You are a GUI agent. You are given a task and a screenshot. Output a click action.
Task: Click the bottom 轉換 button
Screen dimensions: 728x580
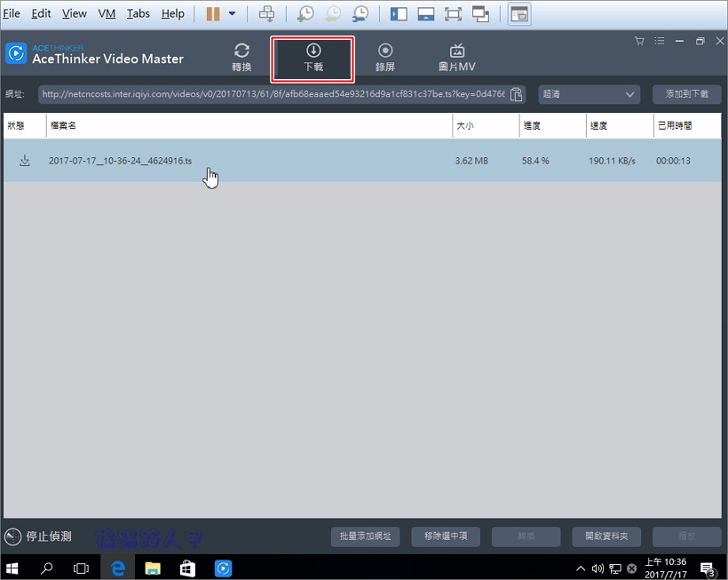[x=526, y=536]
